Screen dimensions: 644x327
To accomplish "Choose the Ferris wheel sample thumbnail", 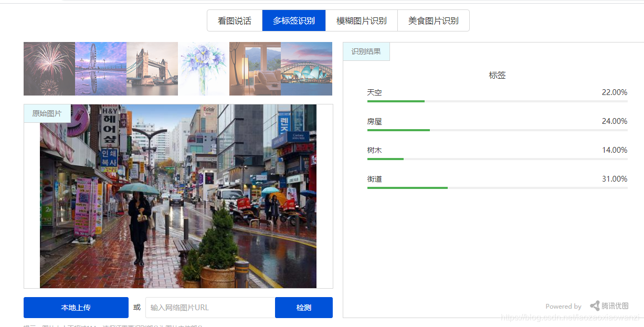I will click(101, 69).
